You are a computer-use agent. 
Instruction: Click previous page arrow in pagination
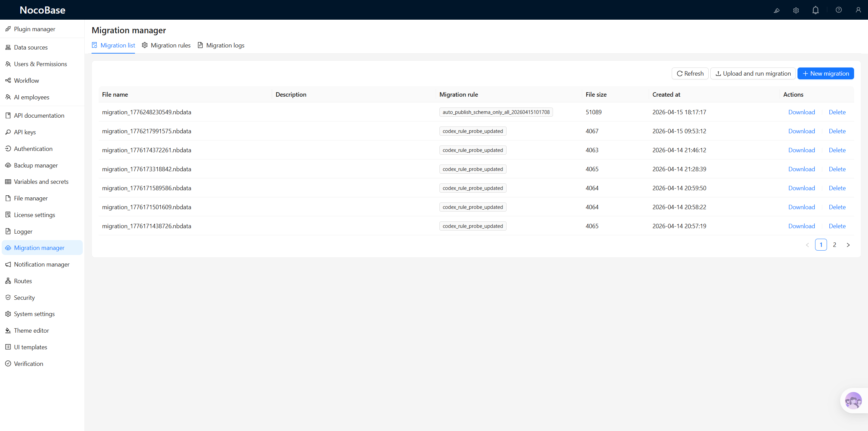coord(807,245)
